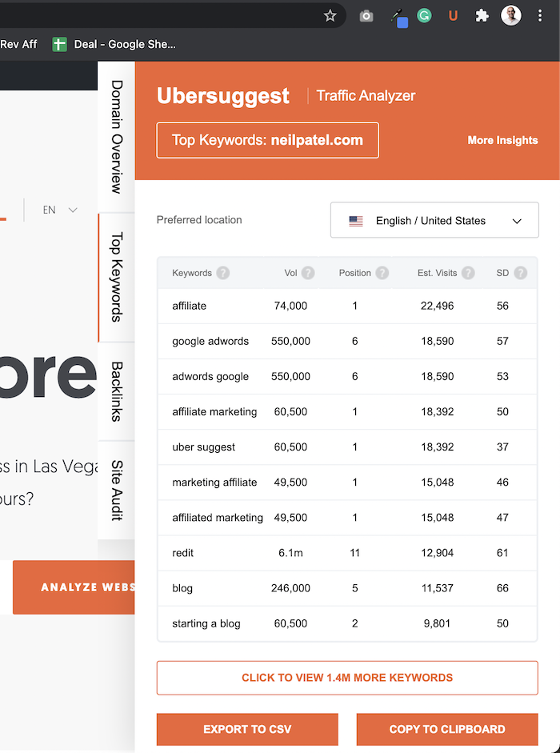Click help icon next to Keywords header
560x753 pixels.
(x=223, y=273)
